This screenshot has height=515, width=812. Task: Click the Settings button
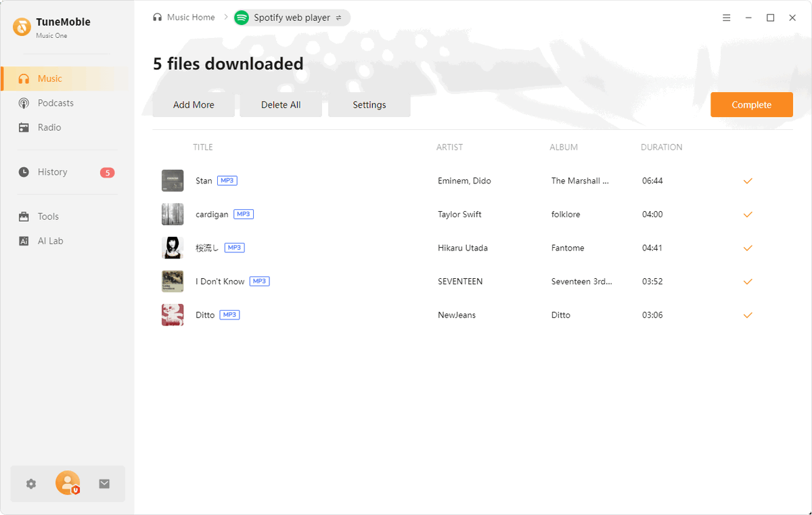click(369, 105)
